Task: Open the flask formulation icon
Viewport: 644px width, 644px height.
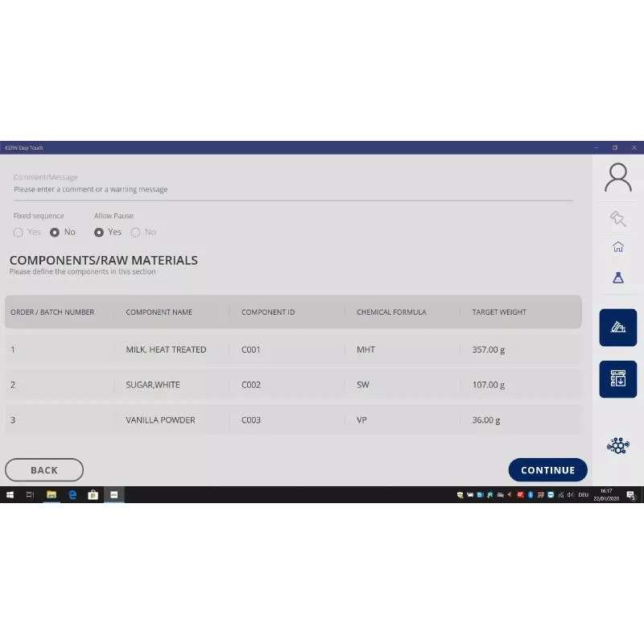Action: (x=617, y=277)
